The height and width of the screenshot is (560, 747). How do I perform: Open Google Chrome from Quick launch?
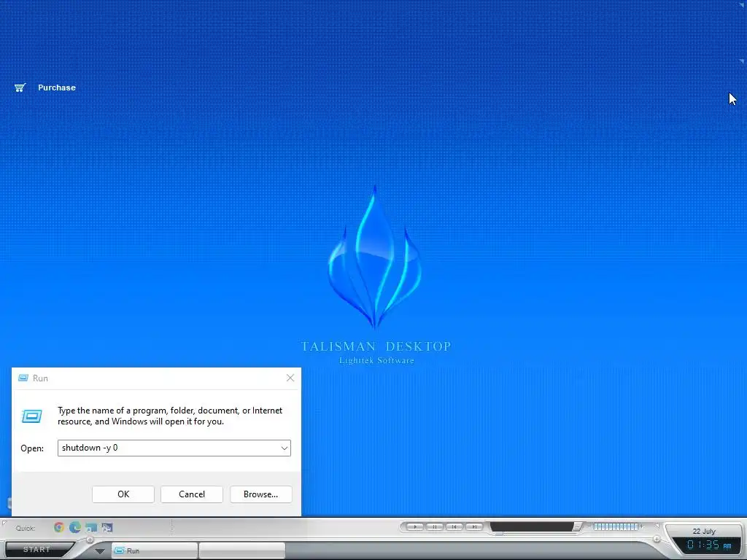tap(59, 527)
